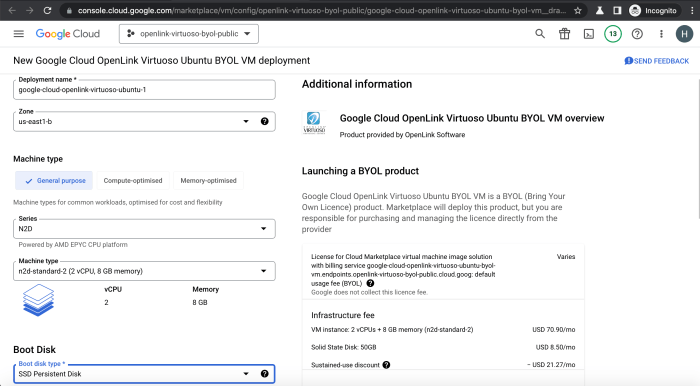Open notifications badge showing 13
Viewport: 700px width, 386px height.
click(613, 34)
